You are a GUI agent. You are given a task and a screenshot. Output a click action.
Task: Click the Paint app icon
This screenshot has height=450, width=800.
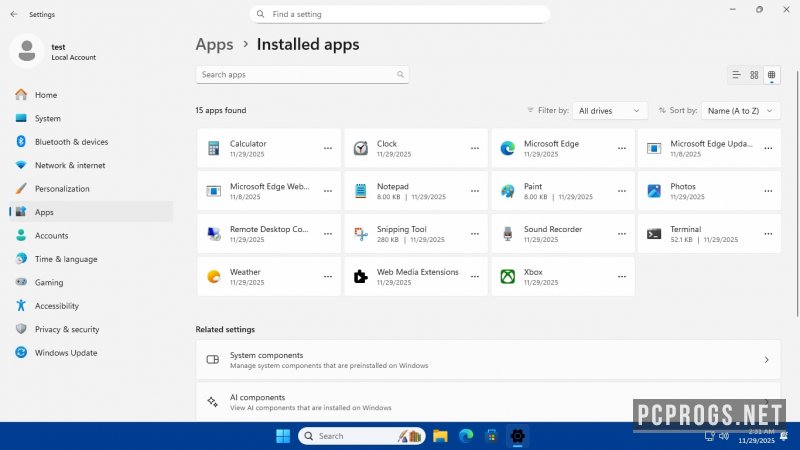click(x=508, y=191)
